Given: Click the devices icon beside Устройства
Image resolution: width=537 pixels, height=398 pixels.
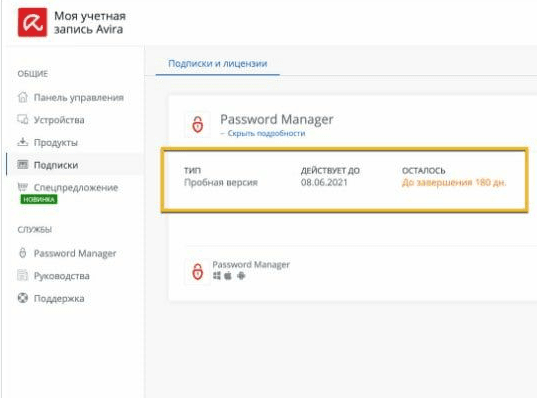Looking at the screenshot, I should click(23, 120).
